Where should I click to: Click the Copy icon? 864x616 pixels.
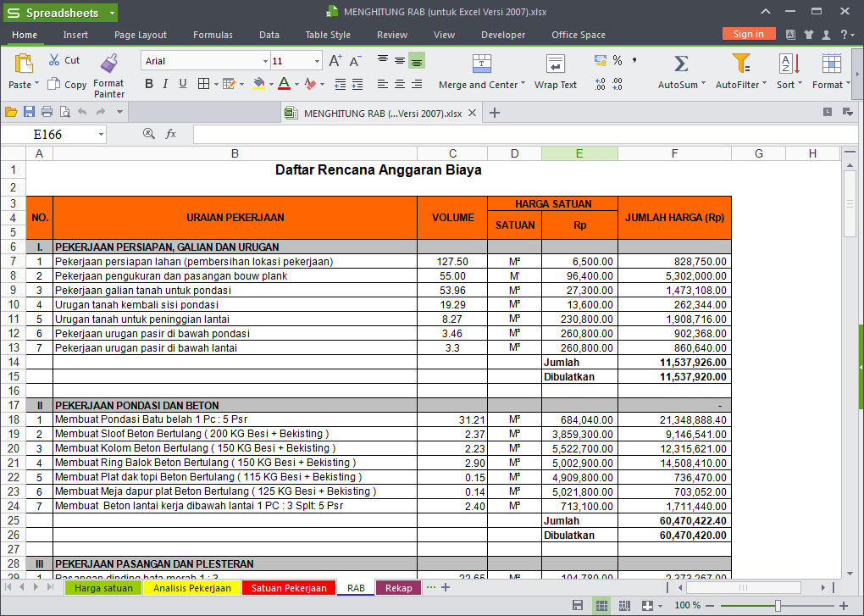coord(53,84)
